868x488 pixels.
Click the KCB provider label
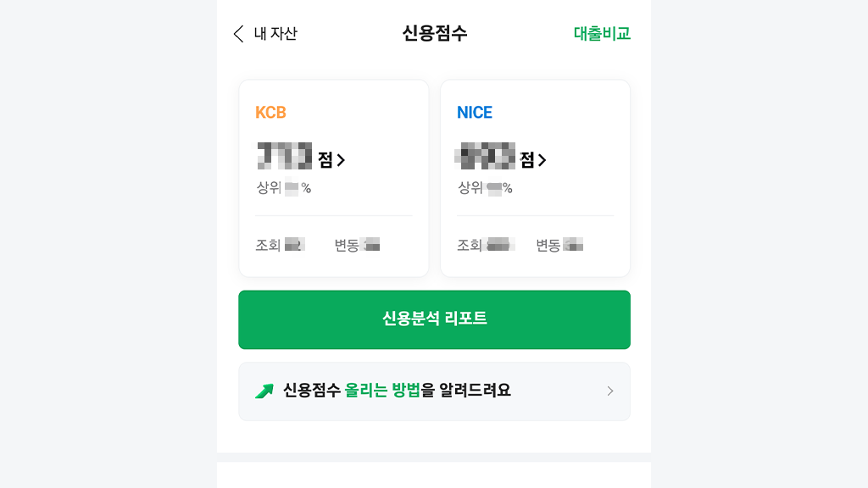pos(270,112)
